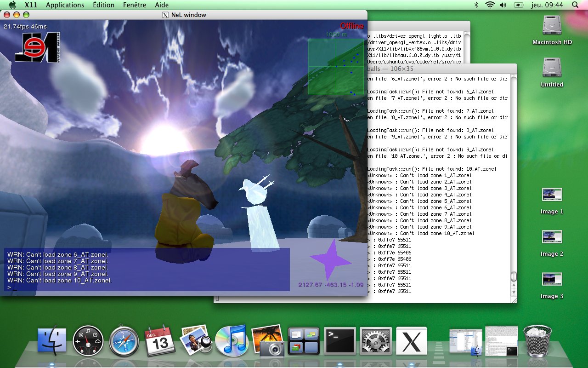
Task: Select the Image 3 file on desktop
Action: click(x=552, y=280)
